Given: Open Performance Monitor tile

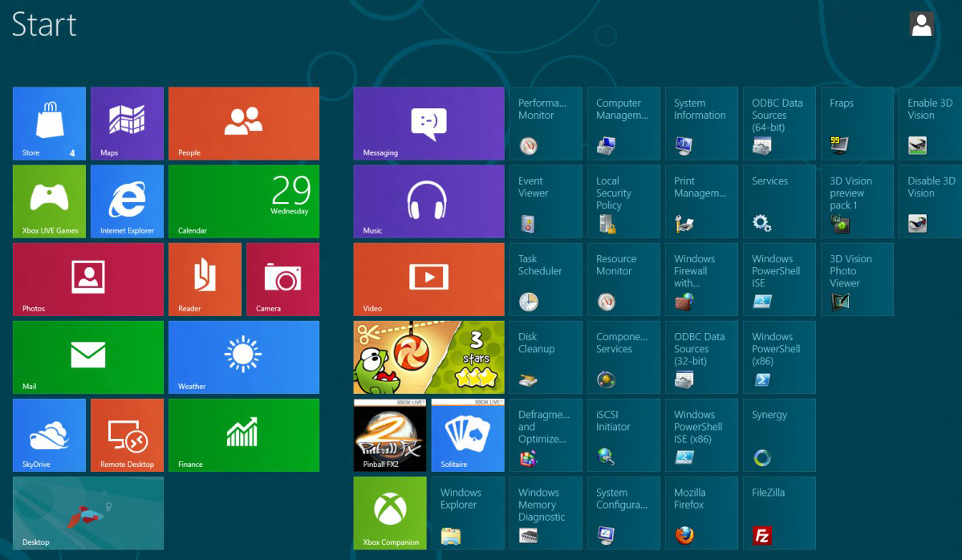Looking at the screenshot, I should point(546,124).
